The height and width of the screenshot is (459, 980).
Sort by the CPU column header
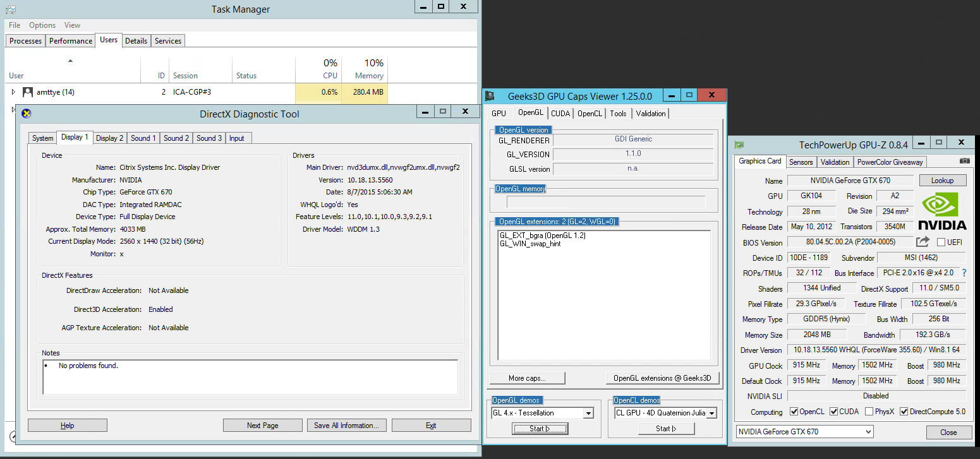point(318,69)
